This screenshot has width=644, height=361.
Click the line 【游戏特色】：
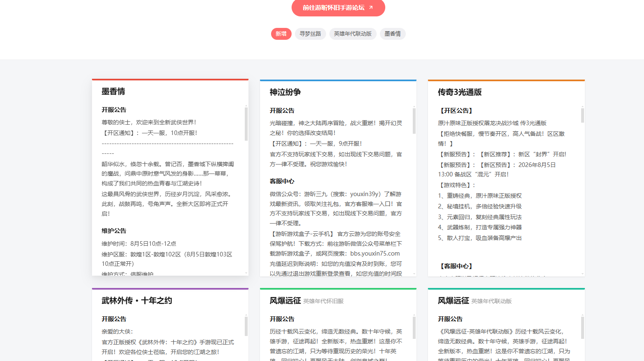tap(457, 185)
